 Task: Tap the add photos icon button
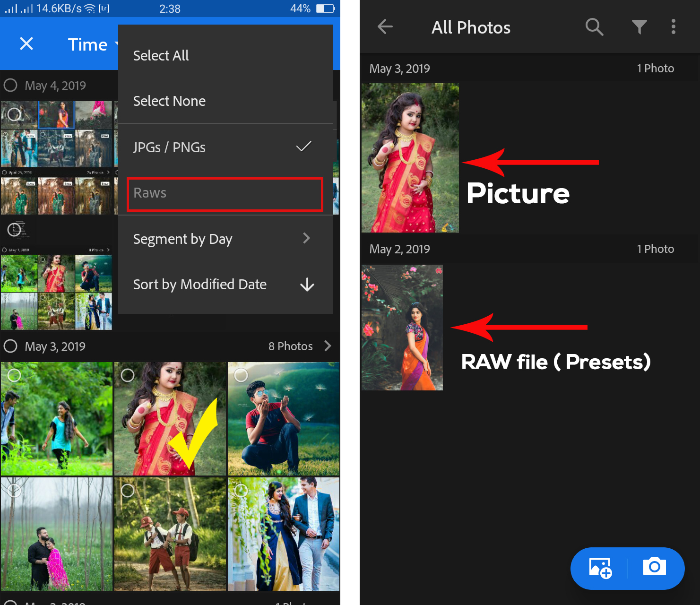pyautogui.click(x=600, y=568)
